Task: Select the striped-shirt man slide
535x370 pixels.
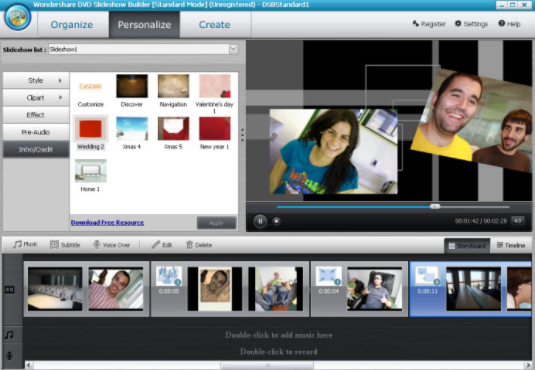Action: [116, 289]
